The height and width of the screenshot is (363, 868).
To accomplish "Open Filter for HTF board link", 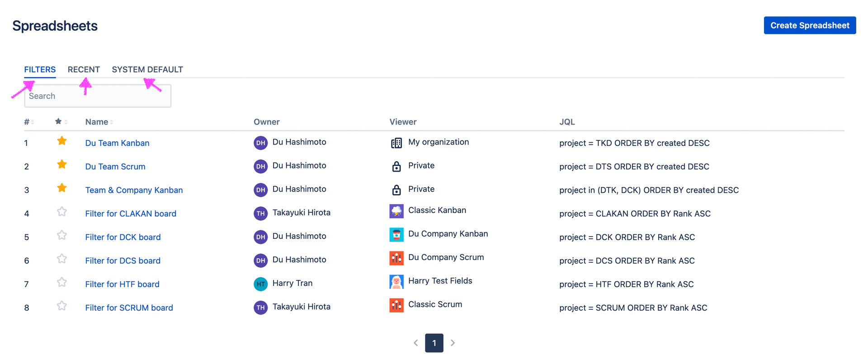I will coord(122,284).
